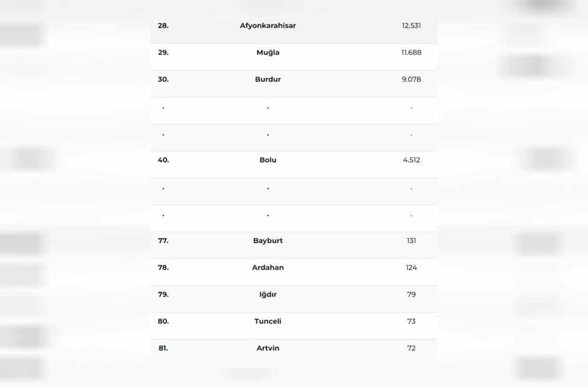Click the rank number 77.
The image size is (588, 387).
(163, 241)
